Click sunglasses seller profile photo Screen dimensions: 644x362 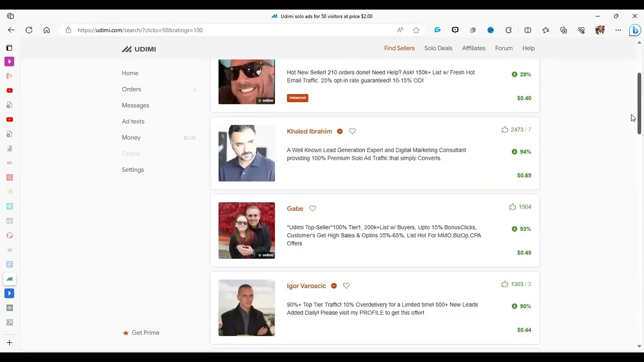click(247, 81)
